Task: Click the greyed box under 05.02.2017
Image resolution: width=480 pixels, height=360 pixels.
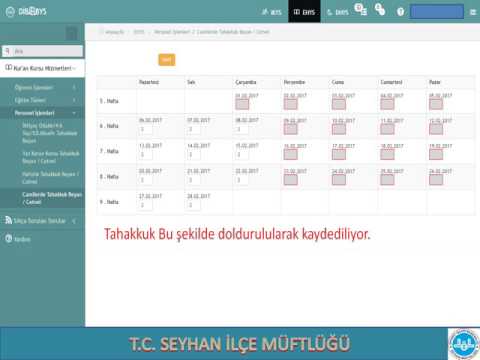Action: (x=436, y=104)
